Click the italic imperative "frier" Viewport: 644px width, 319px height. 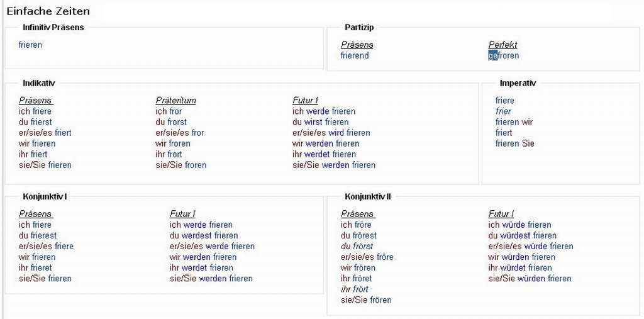tap(503, 111)
